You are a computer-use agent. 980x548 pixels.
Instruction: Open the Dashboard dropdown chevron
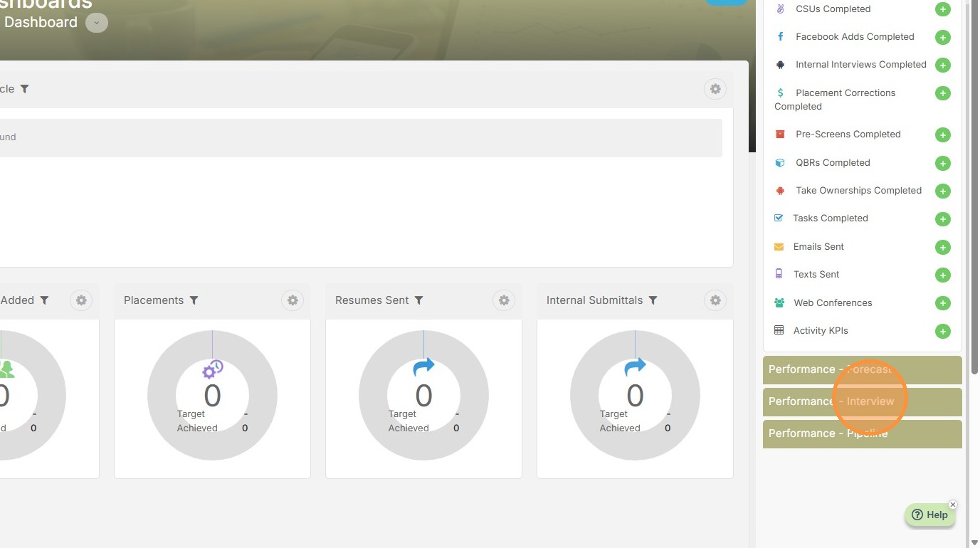pos(97,23)
